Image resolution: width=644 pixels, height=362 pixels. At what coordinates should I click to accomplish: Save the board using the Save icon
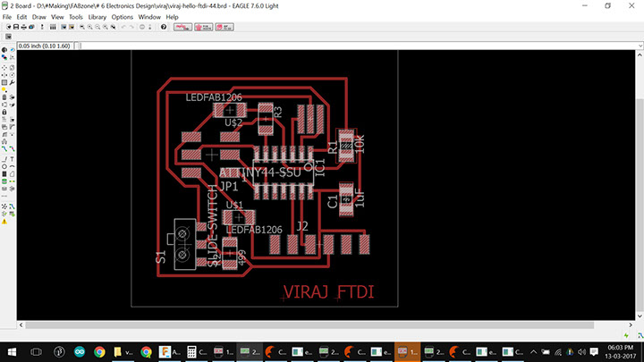16,27
